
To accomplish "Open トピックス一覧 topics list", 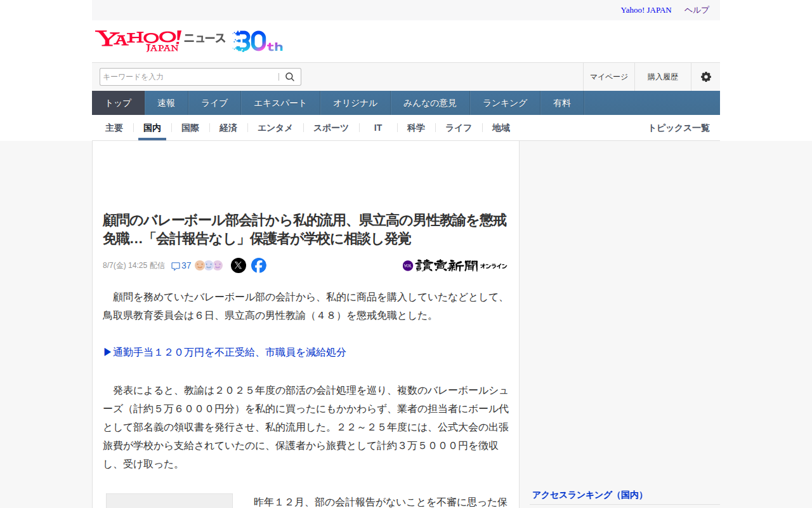I will [x=679, y=128].
